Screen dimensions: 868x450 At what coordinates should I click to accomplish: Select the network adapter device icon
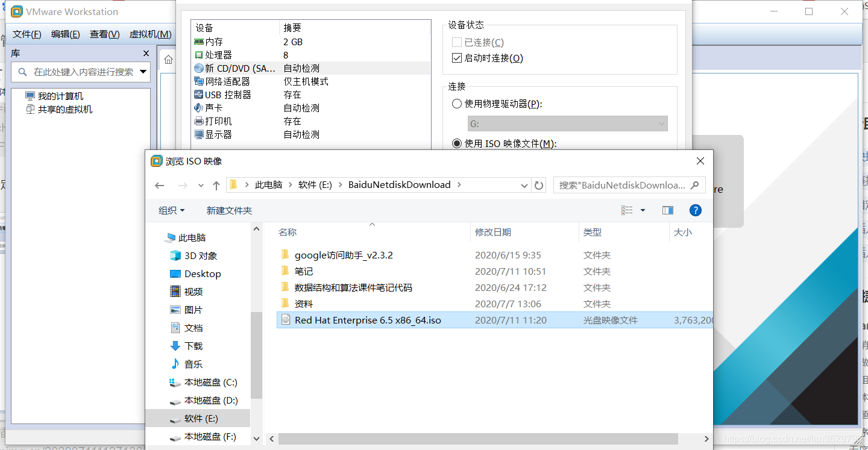(199, 81)
